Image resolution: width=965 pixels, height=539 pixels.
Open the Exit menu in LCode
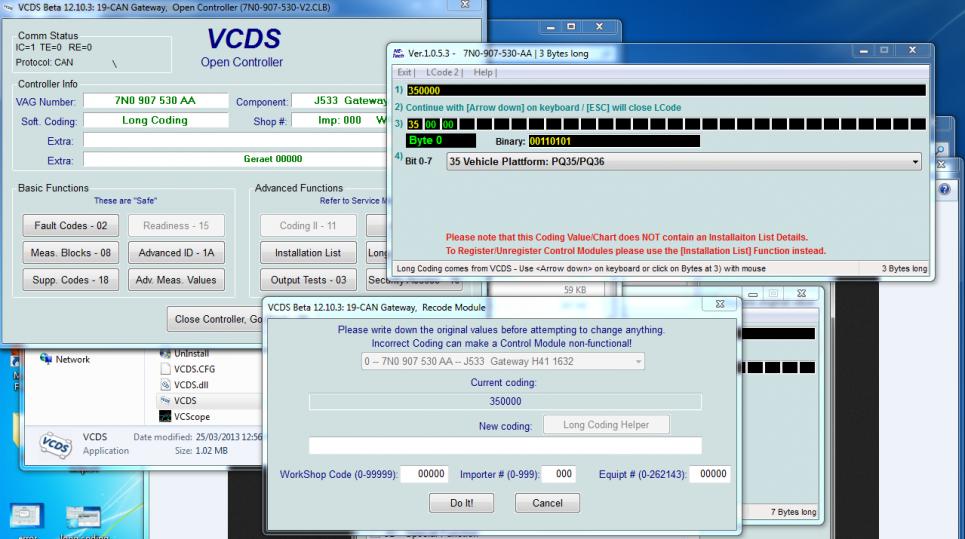click(x=404, y=72)
